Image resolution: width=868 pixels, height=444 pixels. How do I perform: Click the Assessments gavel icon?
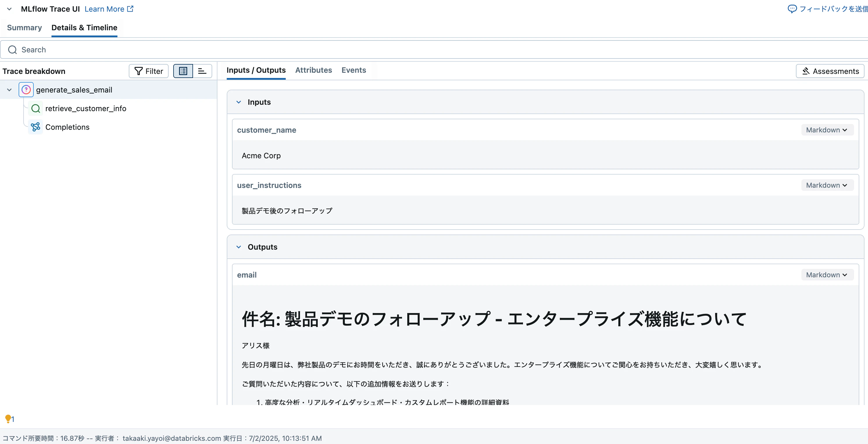806,71
